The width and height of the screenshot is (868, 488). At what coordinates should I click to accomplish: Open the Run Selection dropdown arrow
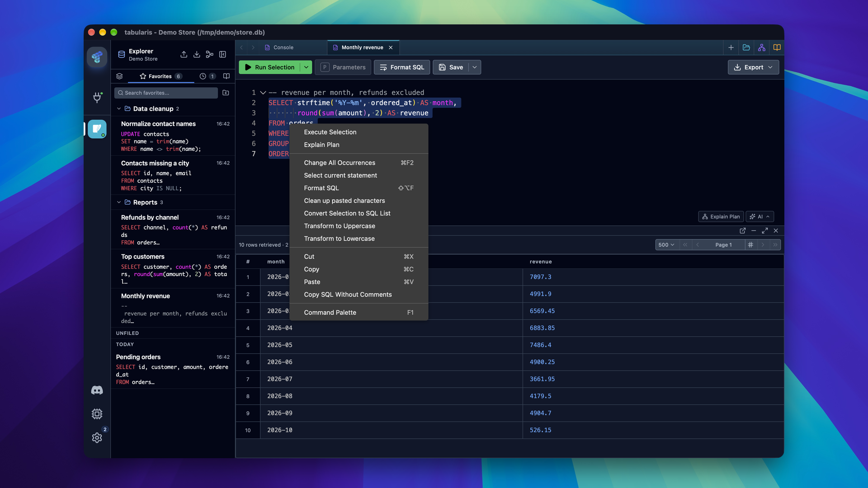pyautogui.click(x=306, y=67)
